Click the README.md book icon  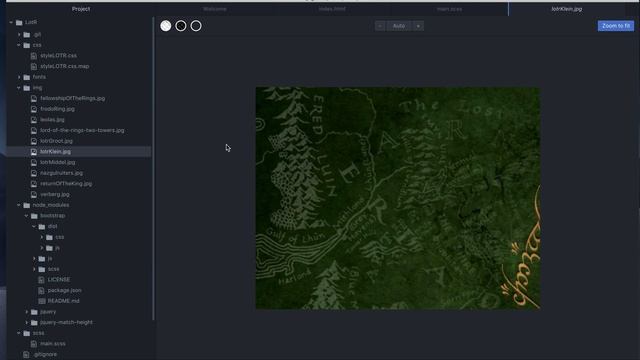(42, 301)
